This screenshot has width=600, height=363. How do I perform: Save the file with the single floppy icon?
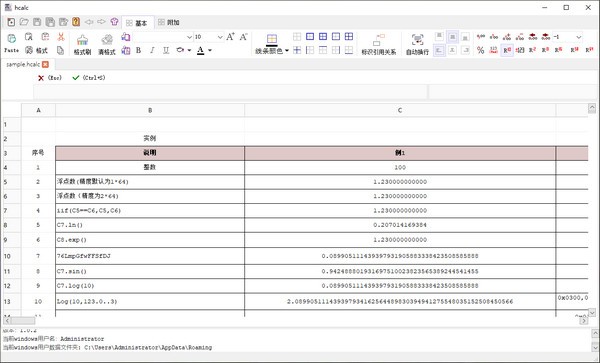[37, 22]
